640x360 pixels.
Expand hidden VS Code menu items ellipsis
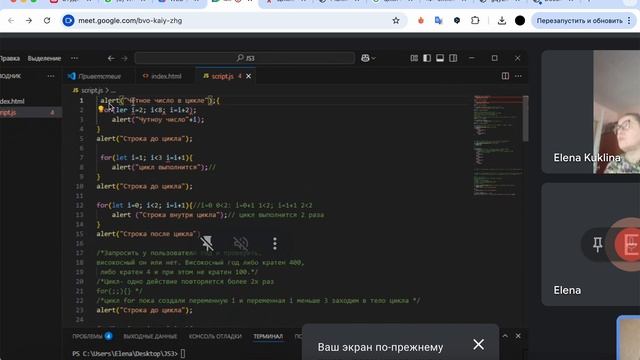click(x=74, y=58)
